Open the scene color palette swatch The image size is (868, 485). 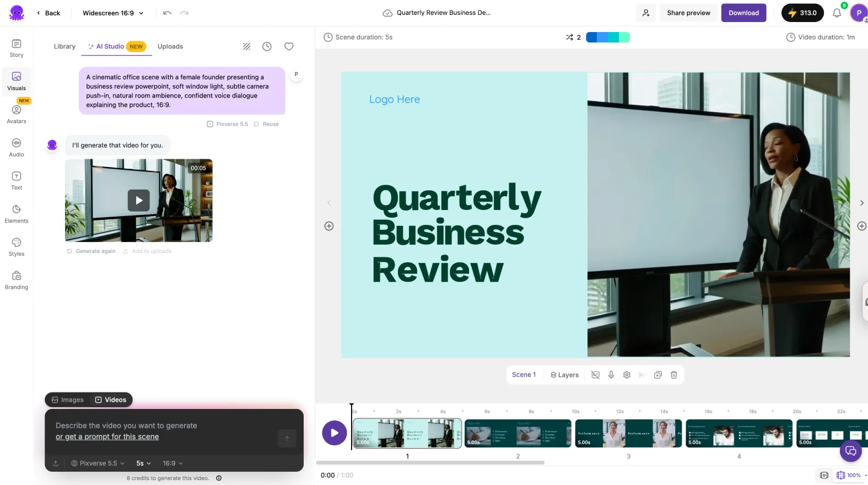pyautogui.click(x=608, y=37)
